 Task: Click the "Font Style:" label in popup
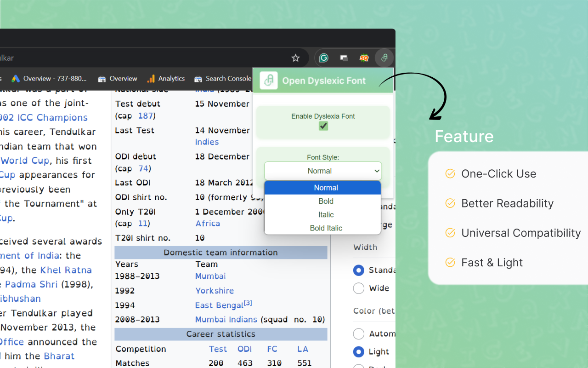point(323,157)
